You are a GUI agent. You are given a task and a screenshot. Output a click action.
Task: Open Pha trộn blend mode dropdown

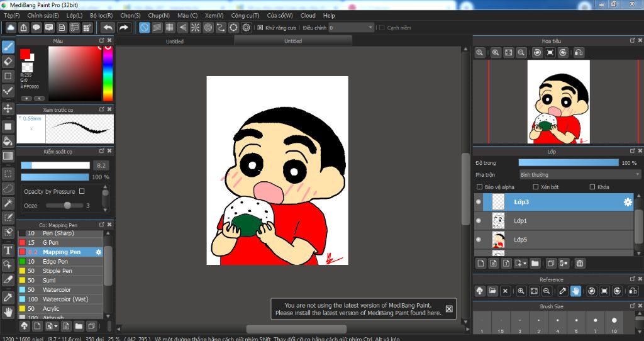(579, 175)
